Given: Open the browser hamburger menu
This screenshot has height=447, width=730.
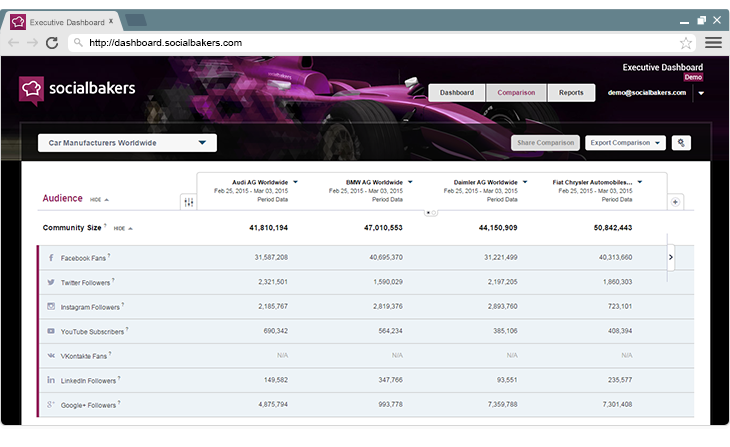Looking at the screenshot, I should click(x=713, y=43).
